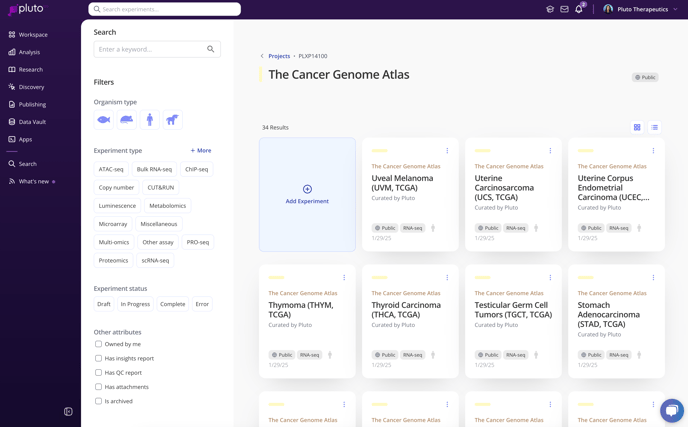Click the Add Experiment card

[x=307, y=194]
